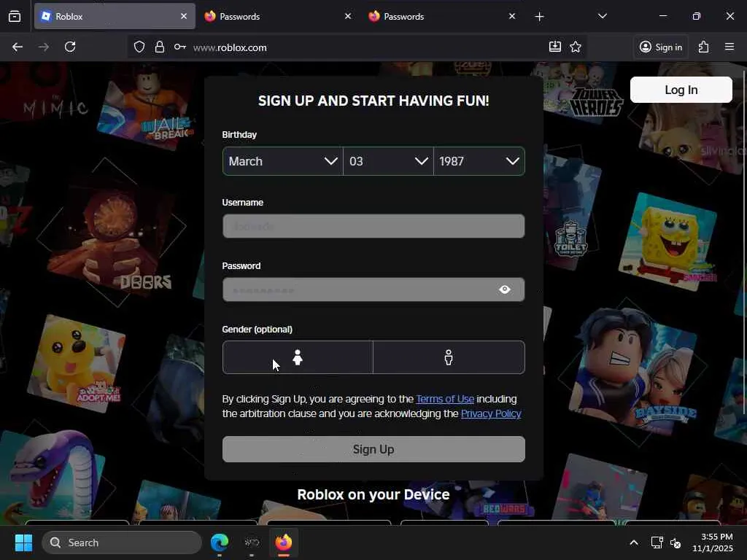The width and height of the screenshot is (747, 560).
Task: Select the male gender option
Action: tap(449, 357)
